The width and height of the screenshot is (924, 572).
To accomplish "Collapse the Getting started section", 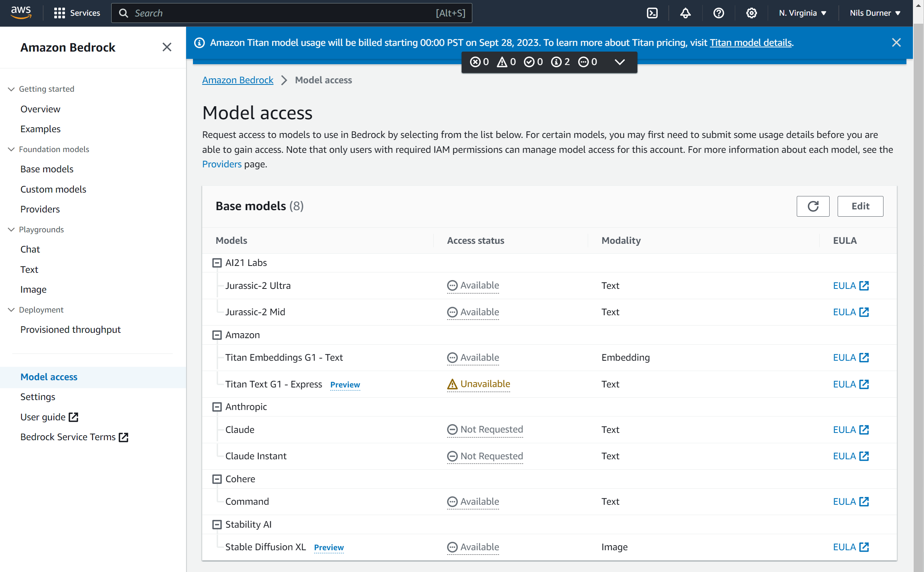I will (x=11, y=89).
